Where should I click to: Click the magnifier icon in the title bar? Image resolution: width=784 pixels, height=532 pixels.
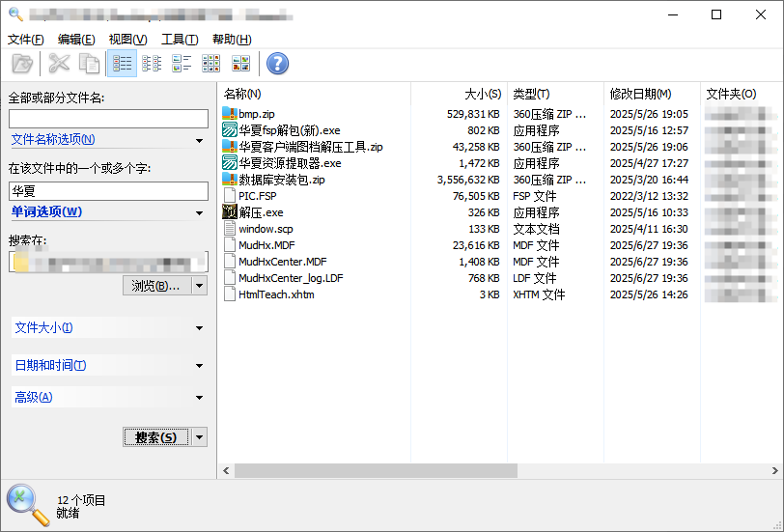15,14
